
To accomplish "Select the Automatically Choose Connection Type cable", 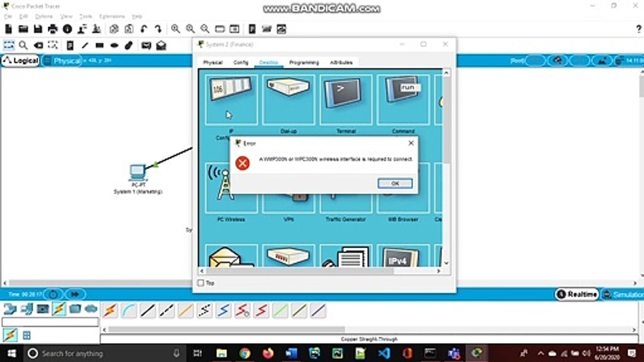I will pos(110,311).
